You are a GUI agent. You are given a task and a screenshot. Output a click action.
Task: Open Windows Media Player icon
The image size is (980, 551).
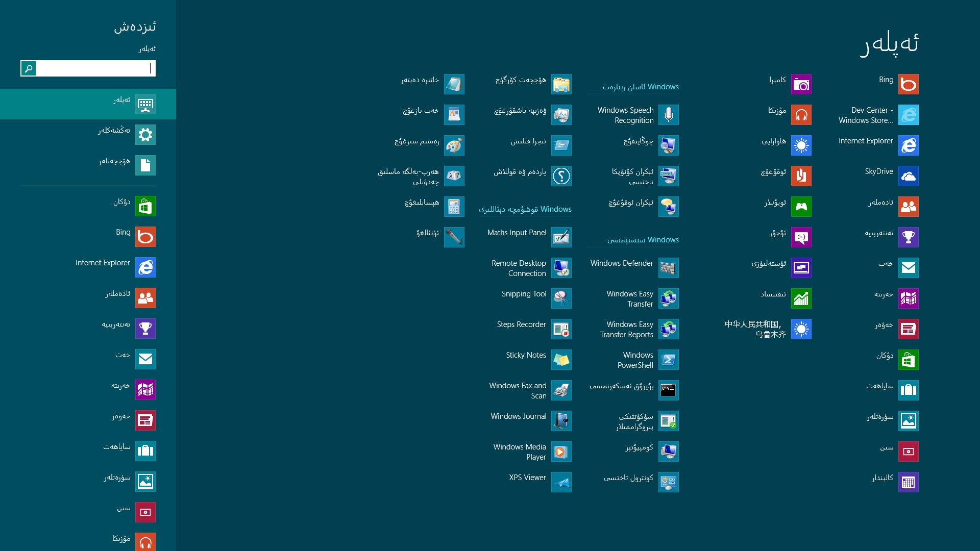561,452
